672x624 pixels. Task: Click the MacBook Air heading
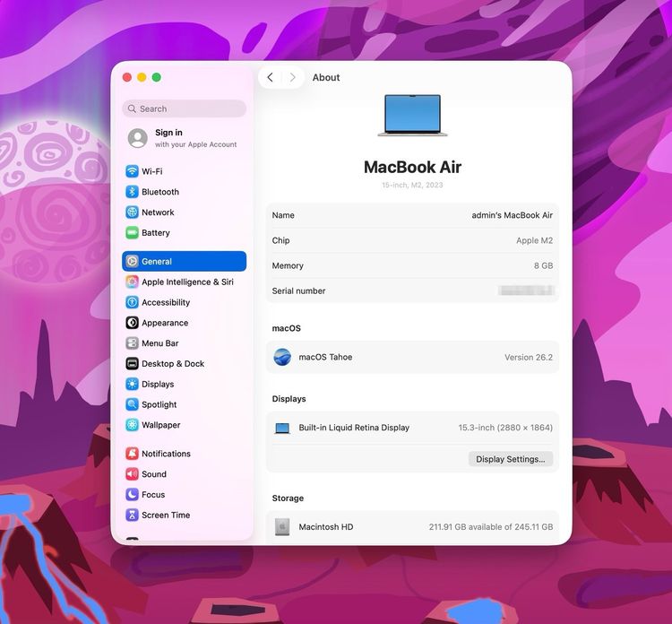coord(412,167)
